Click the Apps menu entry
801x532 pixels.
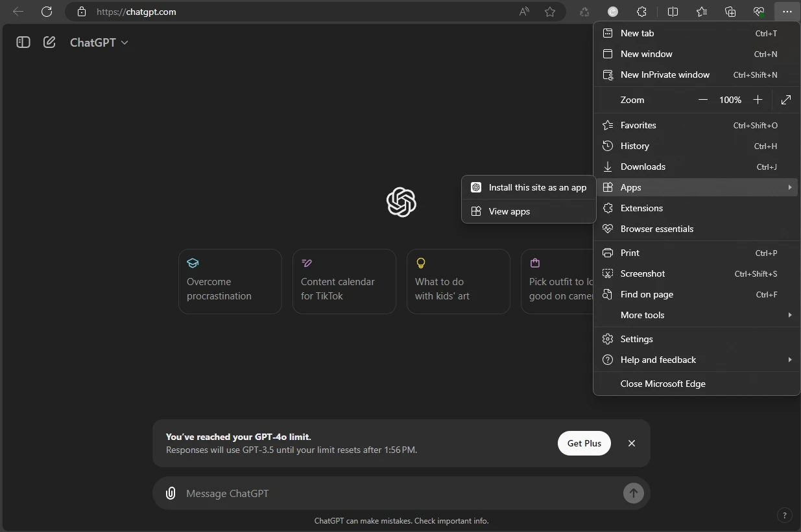click(x=697, y=187)
